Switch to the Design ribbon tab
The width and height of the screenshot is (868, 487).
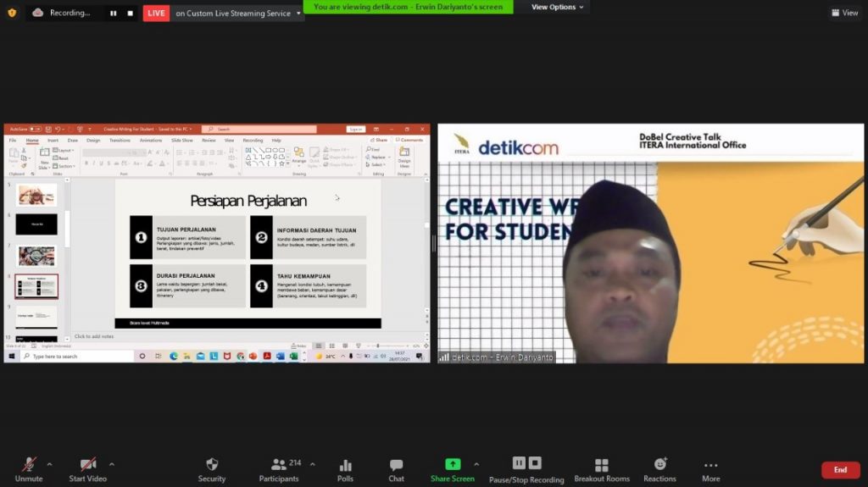click(93, 141)
